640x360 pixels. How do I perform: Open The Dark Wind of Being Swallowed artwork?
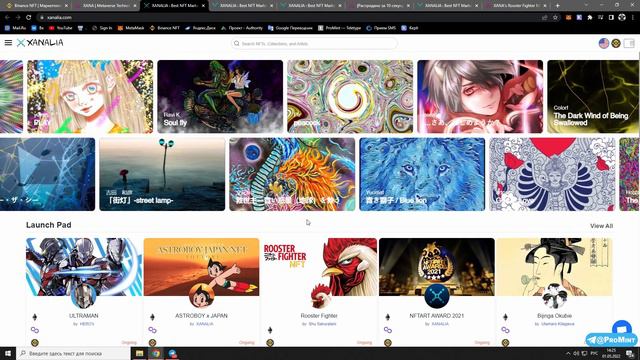593,96
